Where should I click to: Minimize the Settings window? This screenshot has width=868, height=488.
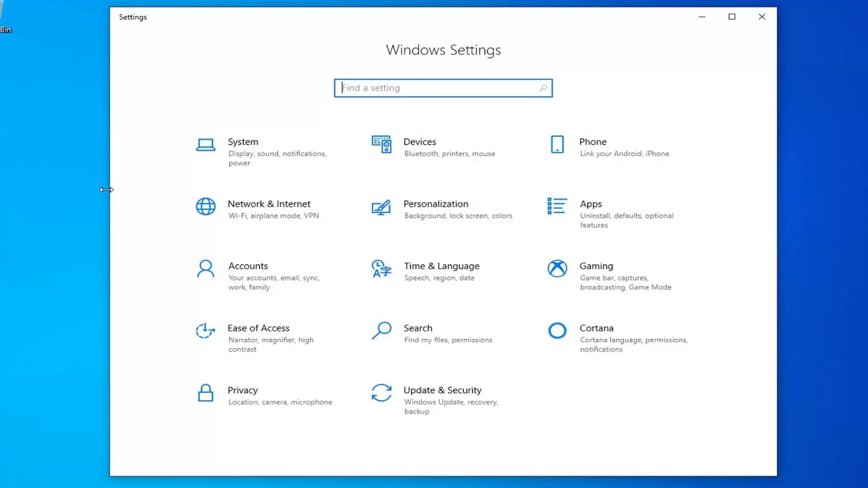(x=702, y=17)
